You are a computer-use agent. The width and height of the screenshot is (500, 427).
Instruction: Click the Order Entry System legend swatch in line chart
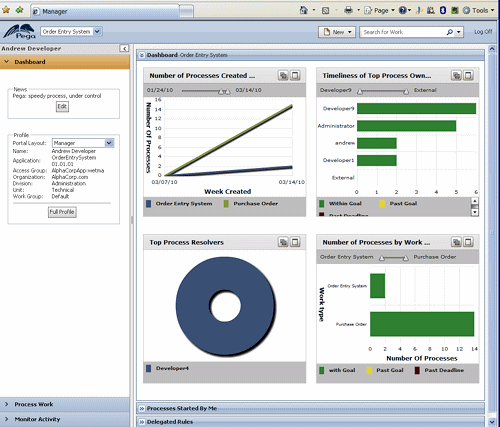tap(149, 203)
